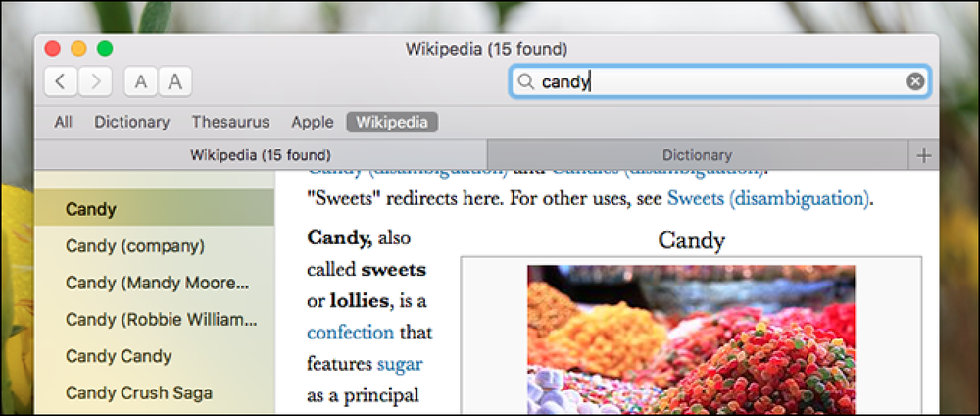
Task: Increase text size with large A button
Action: point(175,82)
